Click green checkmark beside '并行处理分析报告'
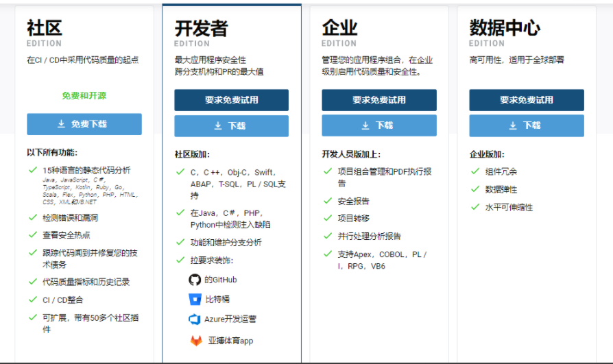 pos(328,236)
